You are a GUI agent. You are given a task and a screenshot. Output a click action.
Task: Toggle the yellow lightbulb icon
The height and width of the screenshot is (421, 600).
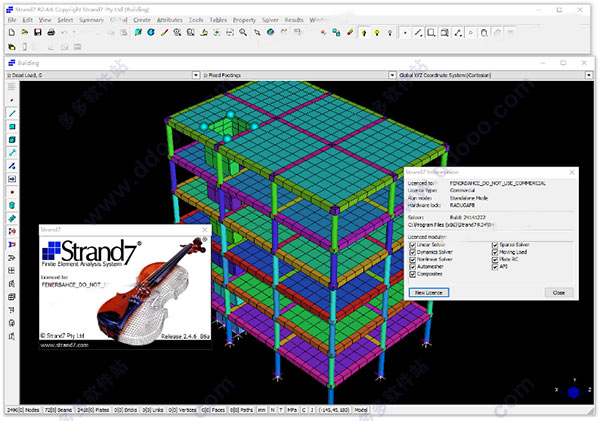click(377, 33)
